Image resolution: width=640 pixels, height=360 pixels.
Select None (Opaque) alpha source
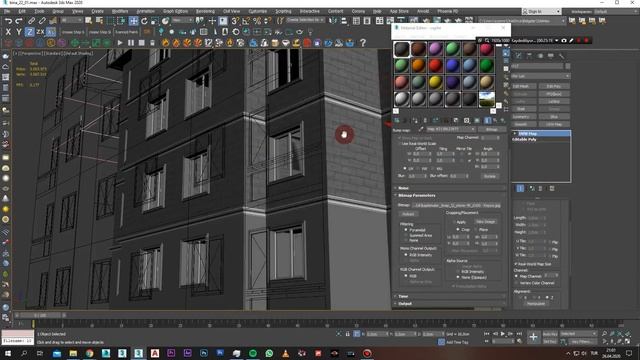coord(458,277)
